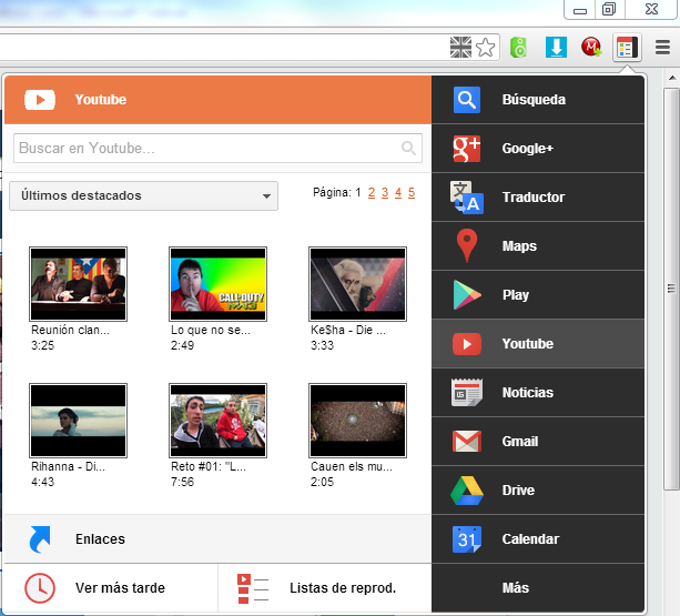Image resolution: width=680 pixels, height=616 pixels.
Task: Go to page 3 of videos
Action: click(x=385, y=193)
